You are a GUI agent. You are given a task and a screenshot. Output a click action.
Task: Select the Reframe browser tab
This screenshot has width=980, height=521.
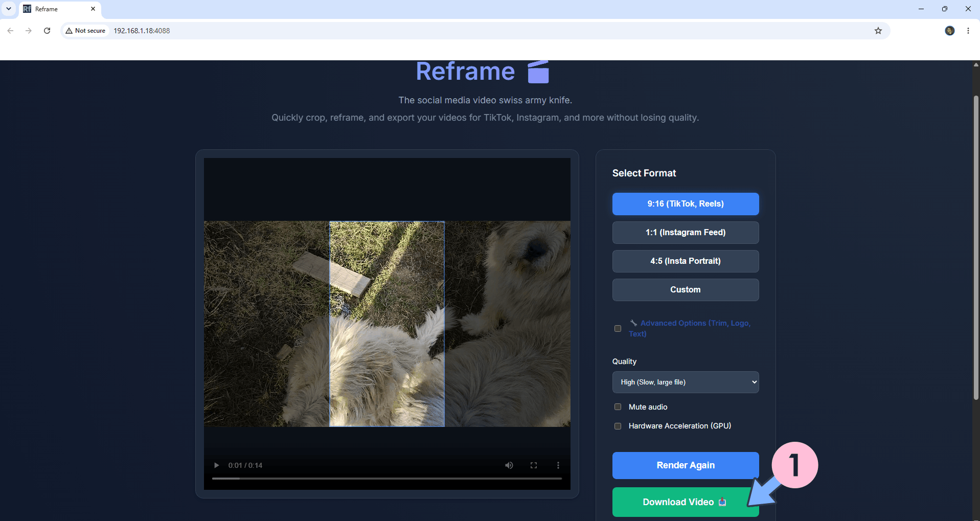tap(60, 9)
